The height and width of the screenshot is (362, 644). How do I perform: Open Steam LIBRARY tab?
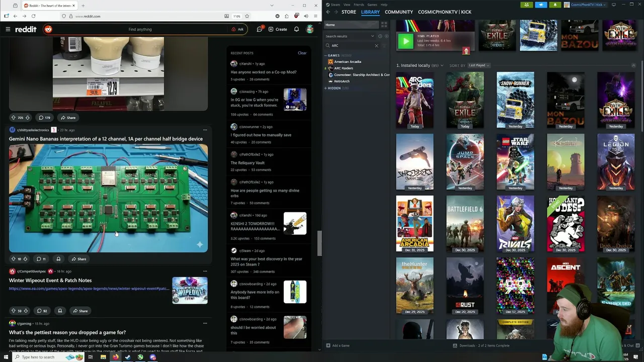(x=370, y=12)
